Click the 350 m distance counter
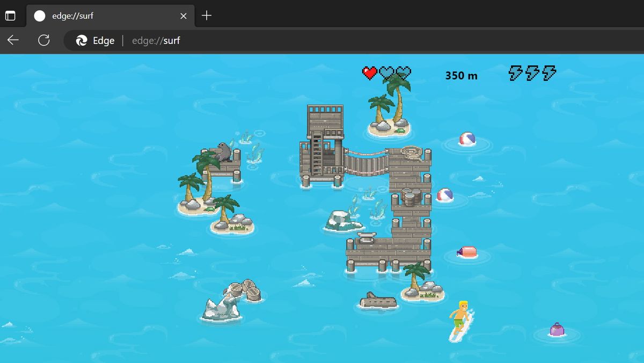Image resolution: width=644 pixels, height=363 pixels. pyautogui.click(x=461, y=76)
